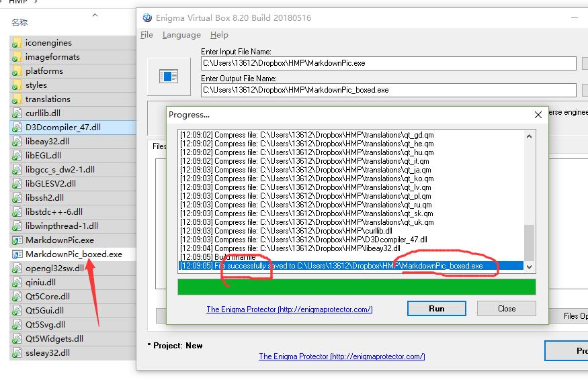Open the Language menu
Screen dimensions: 588x392
[x=181, y=35]
